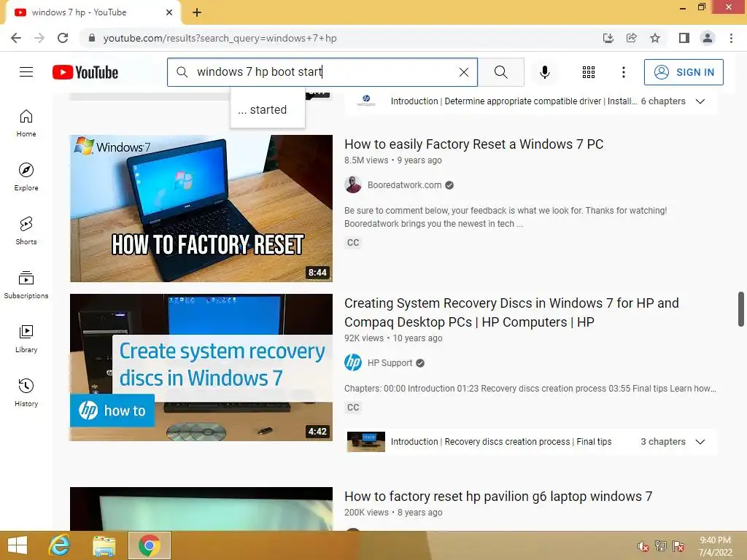Open the How to Factory Reset thumbnail

click(201, 208)
